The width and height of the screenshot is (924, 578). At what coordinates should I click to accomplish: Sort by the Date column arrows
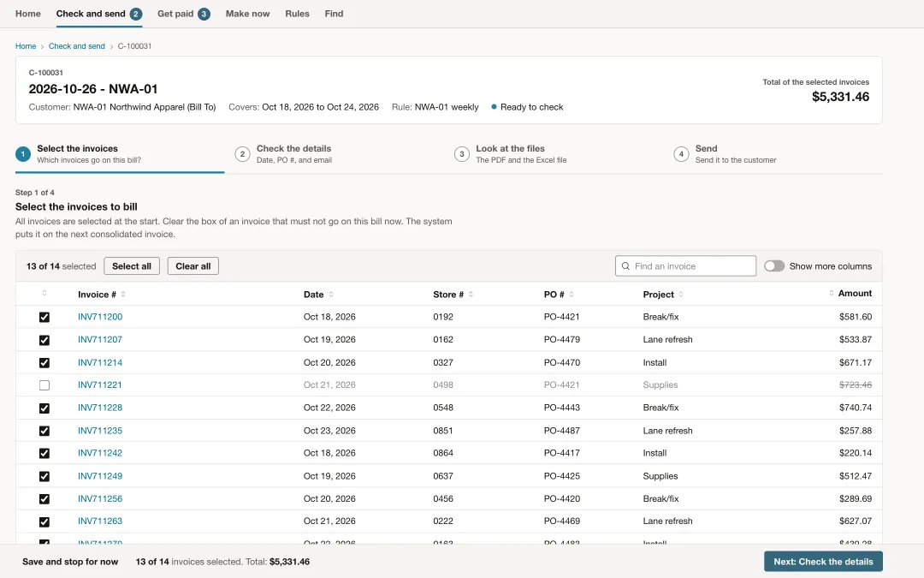coord(331,295)
